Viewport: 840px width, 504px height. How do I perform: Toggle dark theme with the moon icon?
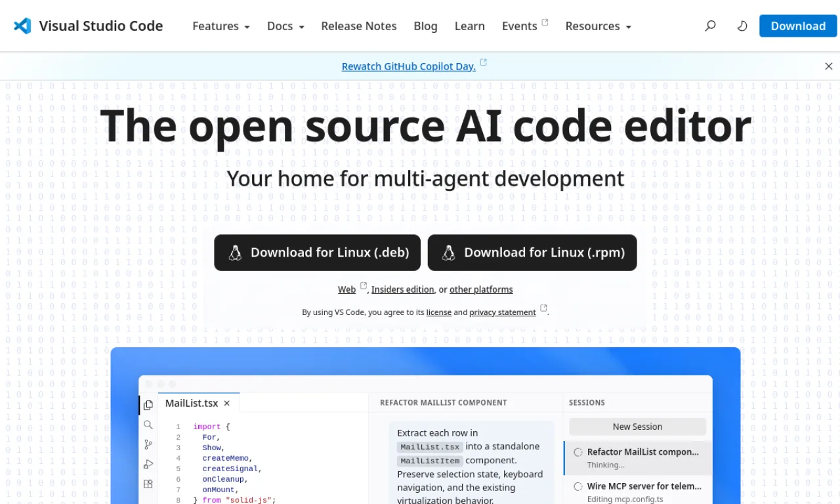tap(742, 26)
